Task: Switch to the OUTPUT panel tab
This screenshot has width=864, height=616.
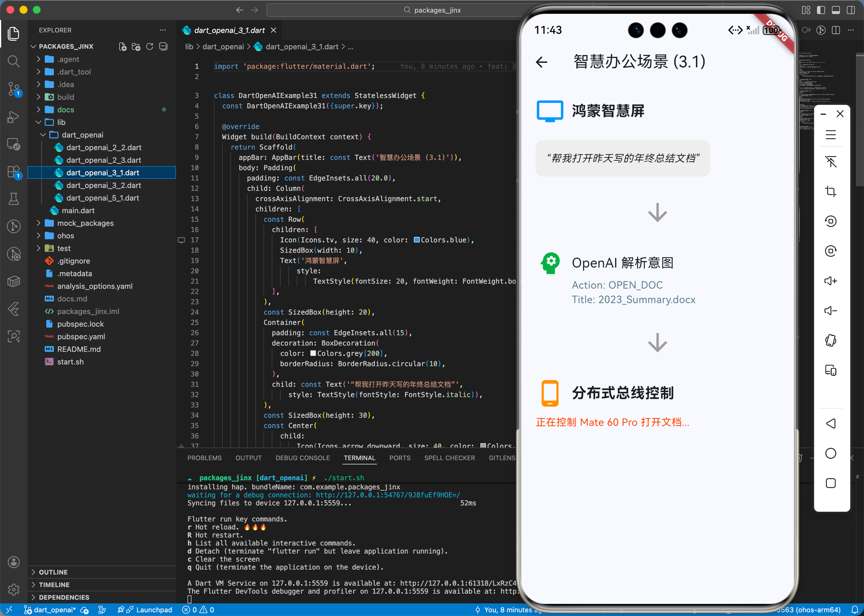Action: tap(249, 458)
